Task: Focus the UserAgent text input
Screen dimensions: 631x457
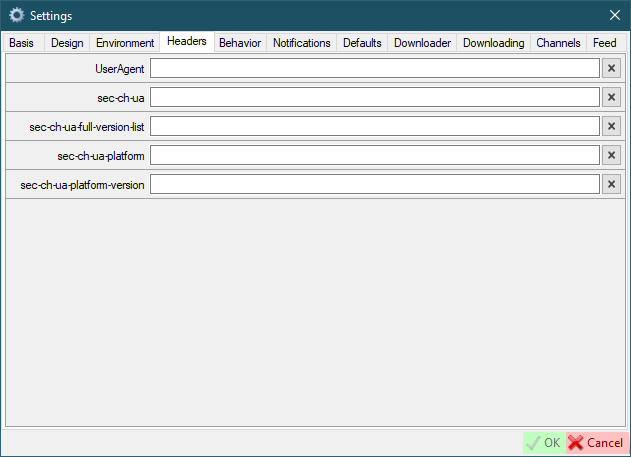Action: [375, 68]
